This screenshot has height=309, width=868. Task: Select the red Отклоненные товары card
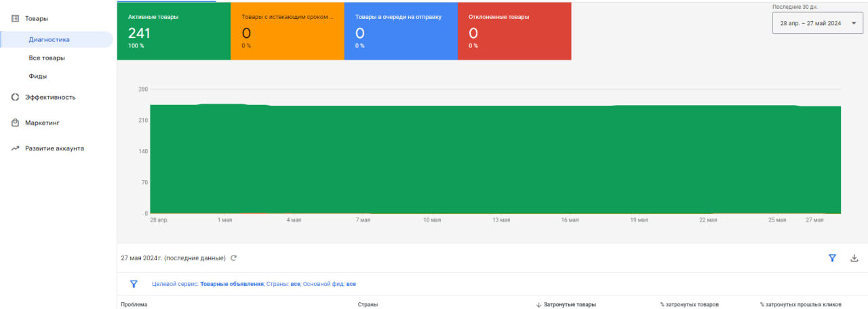tap(514, 31)
